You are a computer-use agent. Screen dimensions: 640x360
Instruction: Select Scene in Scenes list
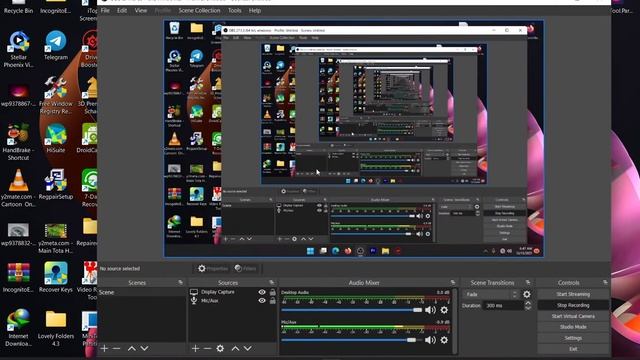coord(141,292)
